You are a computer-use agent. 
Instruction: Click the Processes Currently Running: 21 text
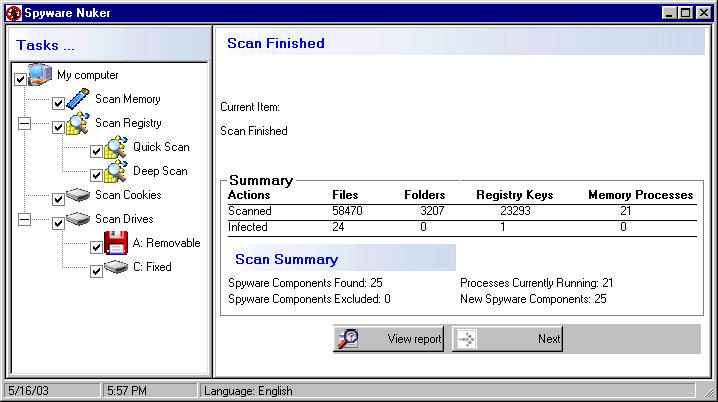click(x=536, y=283)
